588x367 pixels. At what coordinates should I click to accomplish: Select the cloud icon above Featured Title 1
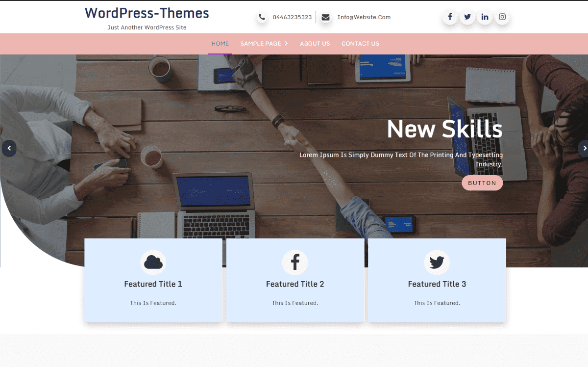[153, 262]
